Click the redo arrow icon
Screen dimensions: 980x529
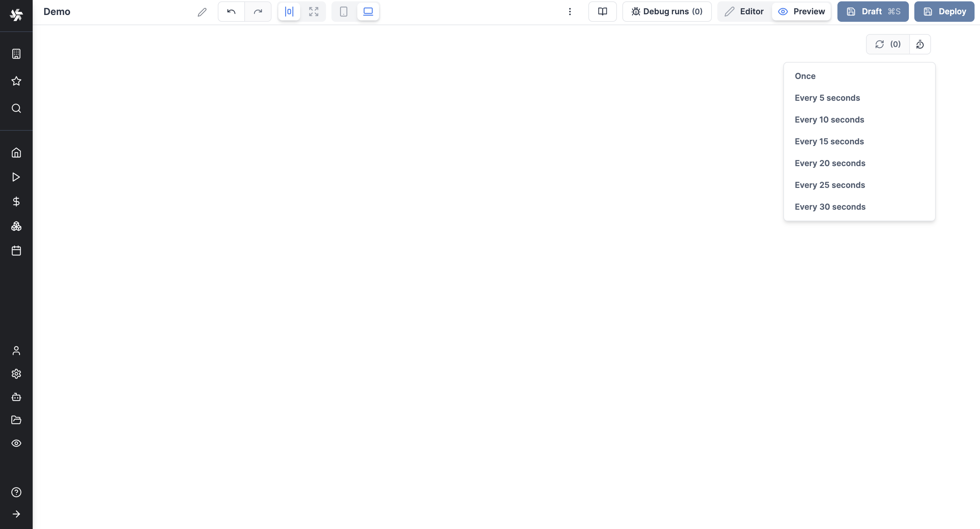point(258,12)
